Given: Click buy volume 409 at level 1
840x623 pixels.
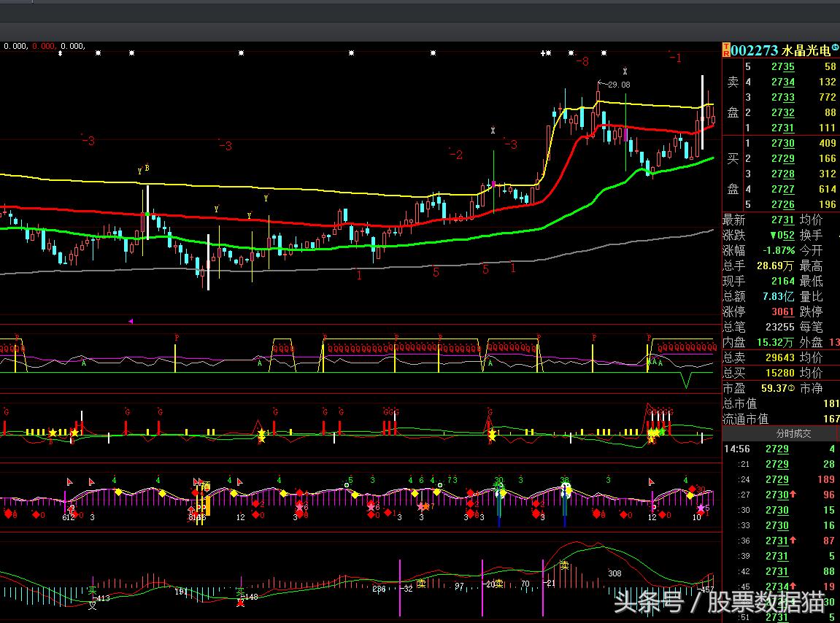Looking at the screenshot, I should point(827,144).
